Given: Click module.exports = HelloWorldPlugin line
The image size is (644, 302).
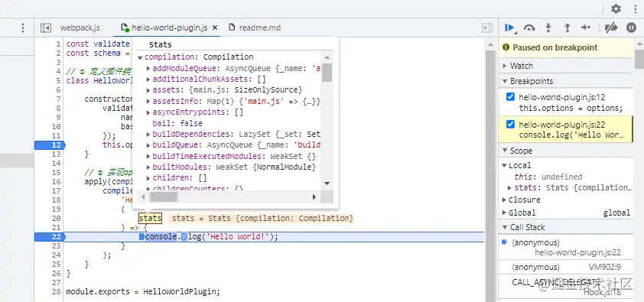Looking at the screenshot, I should [143, 292].
